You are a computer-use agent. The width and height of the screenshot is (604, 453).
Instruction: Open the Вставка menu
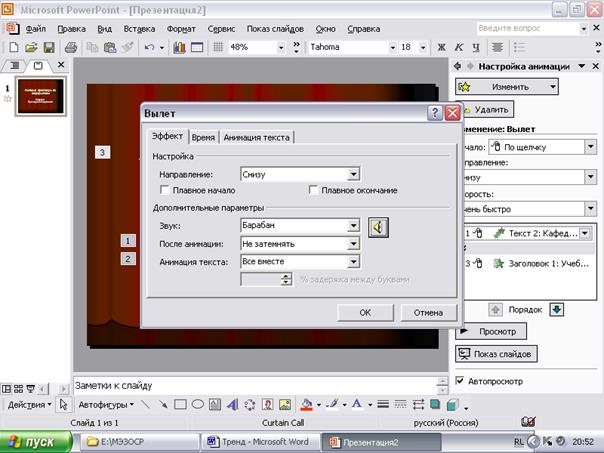139,29
